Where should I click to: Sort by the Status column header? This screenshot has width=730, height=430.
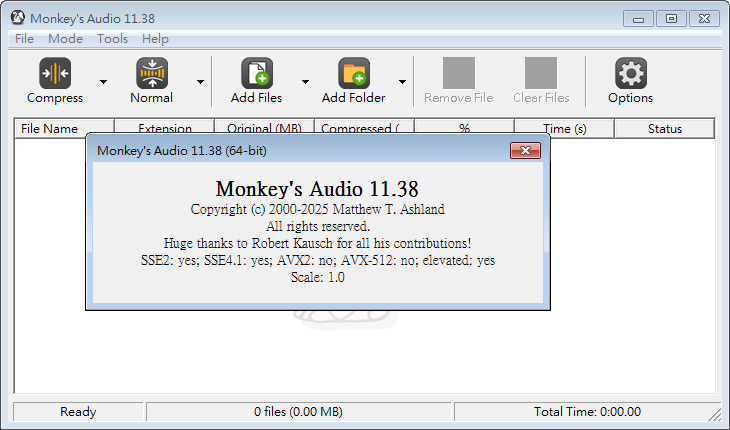[x=665, y=128]
